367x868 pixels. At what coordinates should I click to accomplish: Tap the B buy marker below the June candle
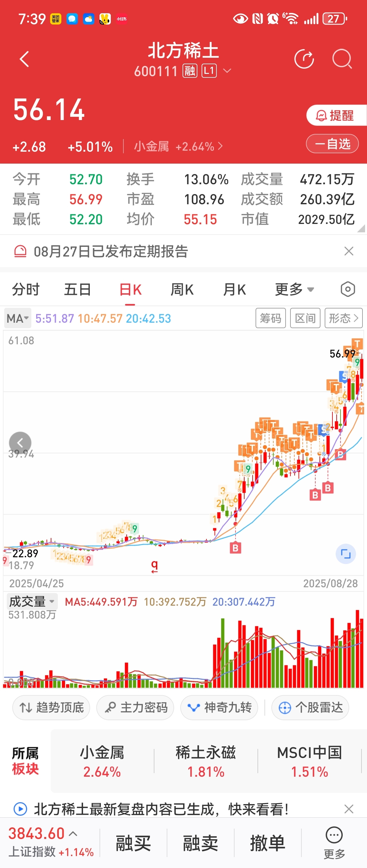pyautogui.click(x=236, y=548)
